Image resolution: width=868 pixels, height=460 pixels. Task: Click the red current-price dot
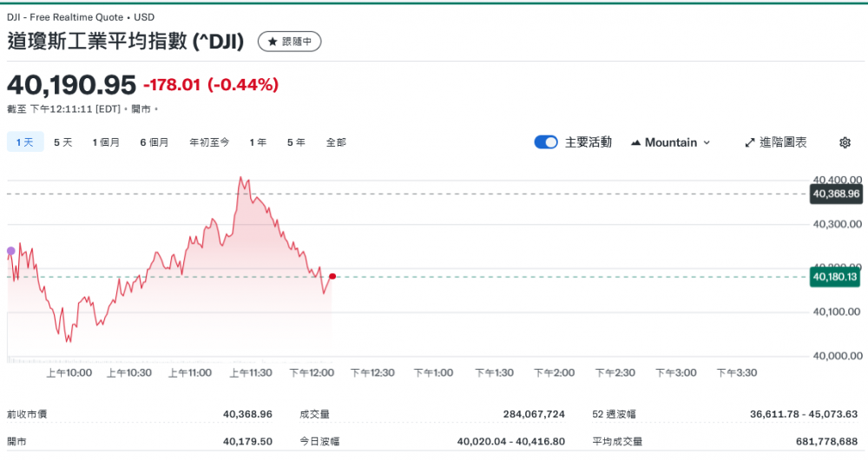click(x=332, y=277)
